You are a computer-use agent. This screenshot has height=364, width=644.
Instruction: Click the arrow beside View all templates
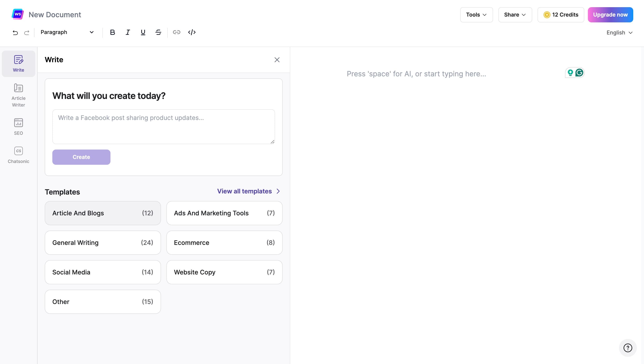(x=278, y=191)
